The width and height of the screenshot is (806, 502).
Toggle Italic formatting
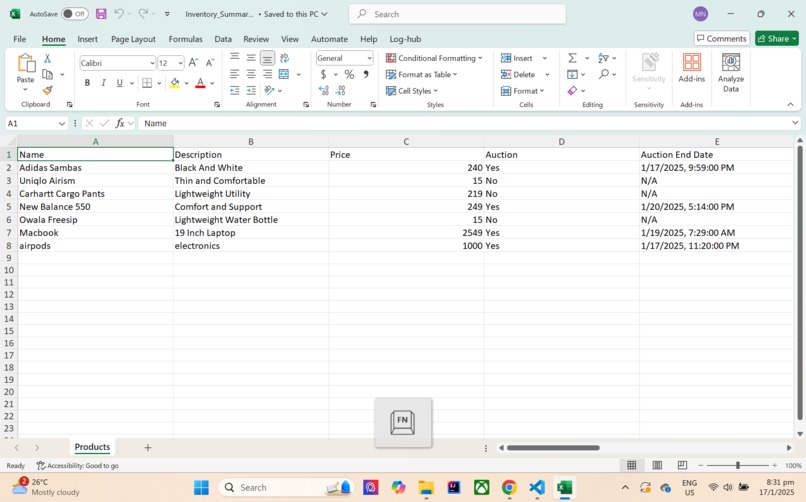coord(103,83)
